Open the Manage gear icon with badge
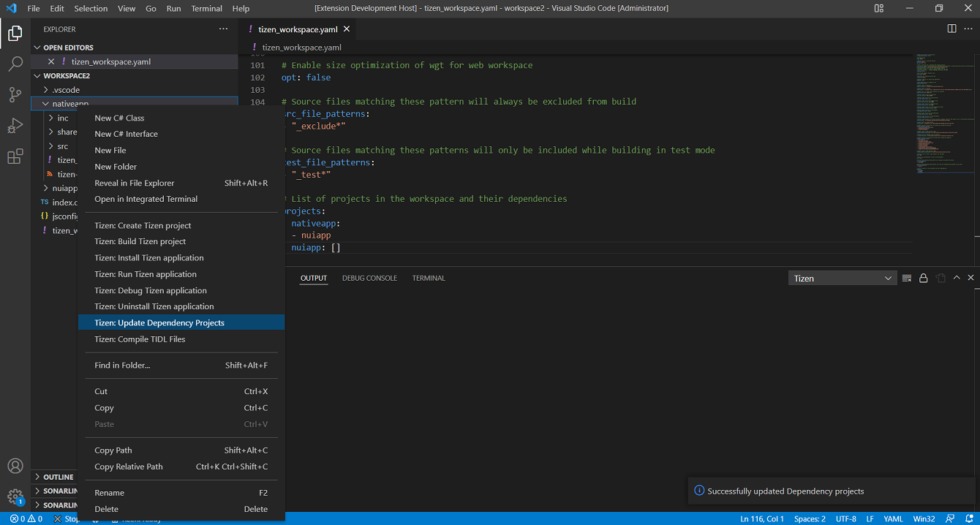 (x=15, y=495)
